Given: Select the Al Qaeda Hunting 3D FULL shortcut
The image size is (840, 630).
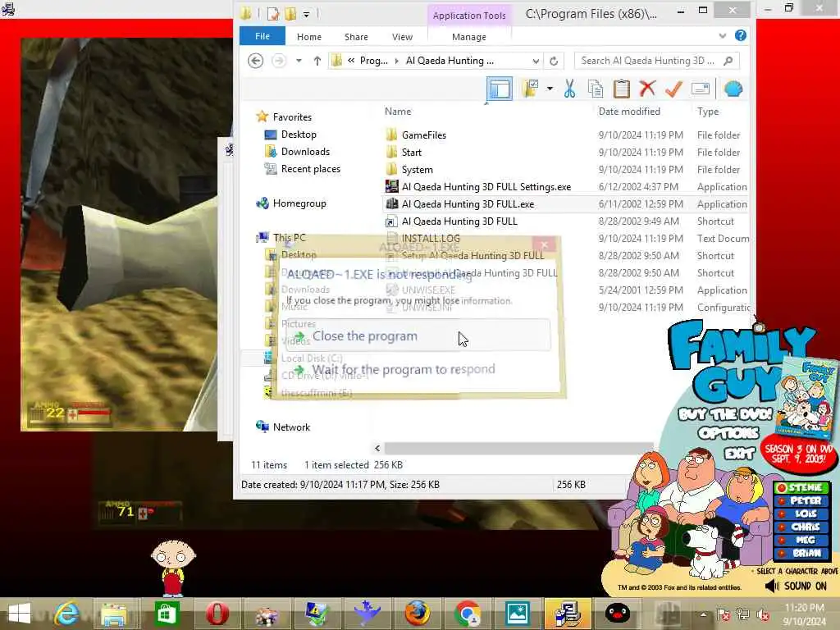Looking at the screenshot, I should click(459, 221).
